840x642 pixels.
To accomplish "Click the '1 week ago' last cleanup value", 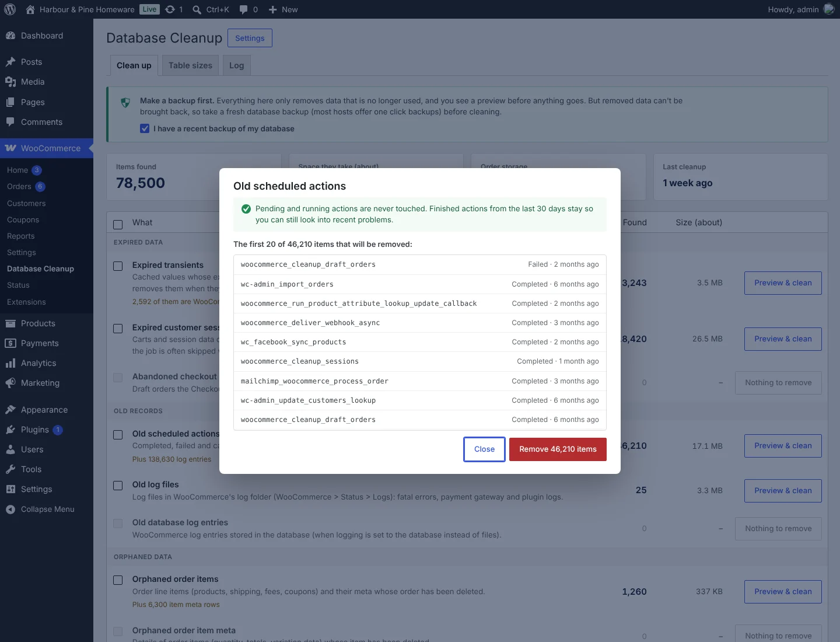I will point(688,183).
